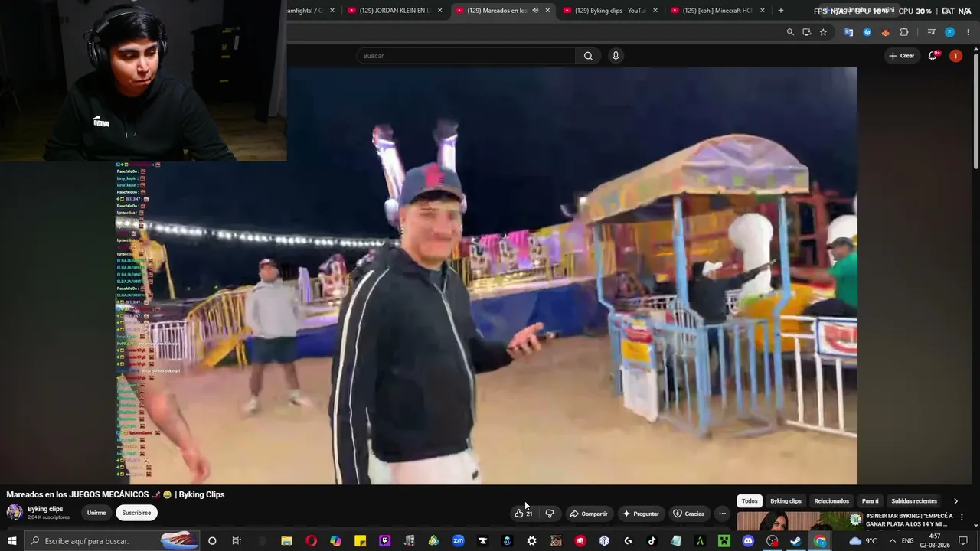The width and height of the screenshot is (980, 551).
Task: Open the media control playlist icon
Action: 931,32
